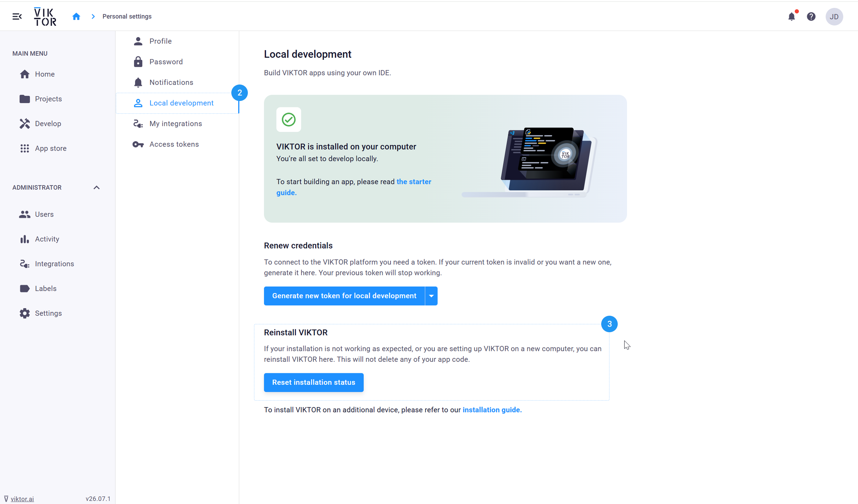Switch to the Password settings tab
858x504 pixels.
[x=177, y=62]
